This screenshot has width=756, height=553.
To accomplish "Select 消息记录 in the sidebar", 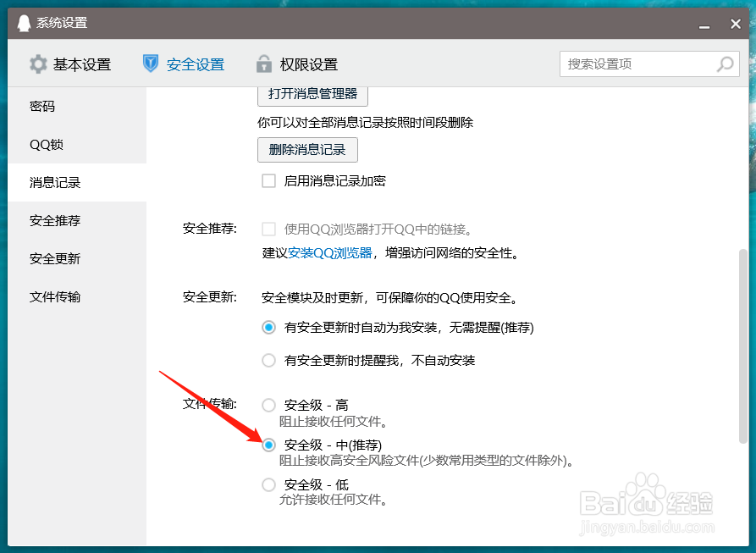I will pos(77,182).
